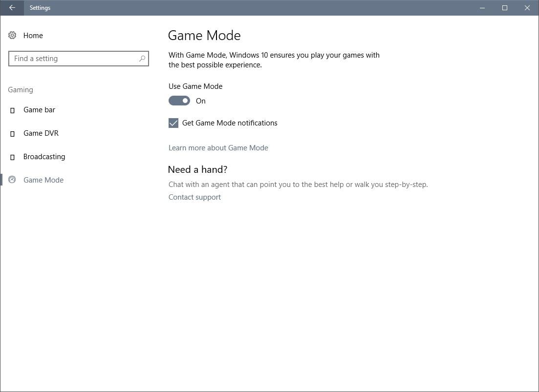This screenshot has height=392, width=539.
Task: Click the Game DVR sidebar icon
Action: click(12, 134)
